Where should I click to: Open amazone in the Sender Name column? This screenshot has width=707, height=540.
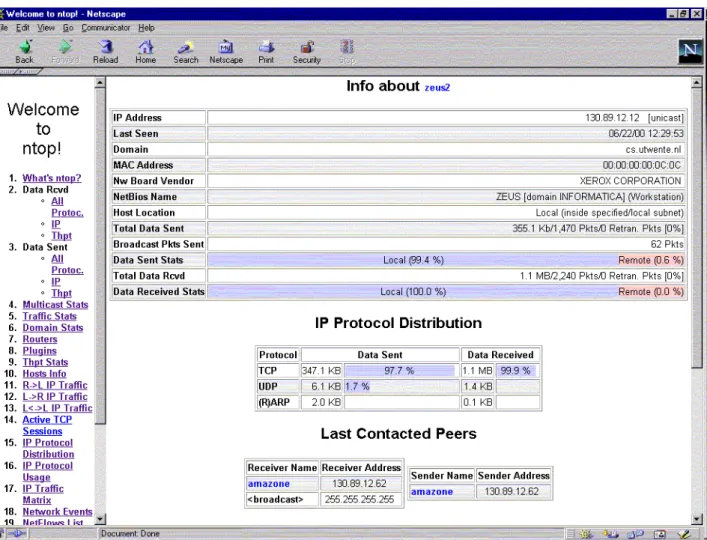432,492
